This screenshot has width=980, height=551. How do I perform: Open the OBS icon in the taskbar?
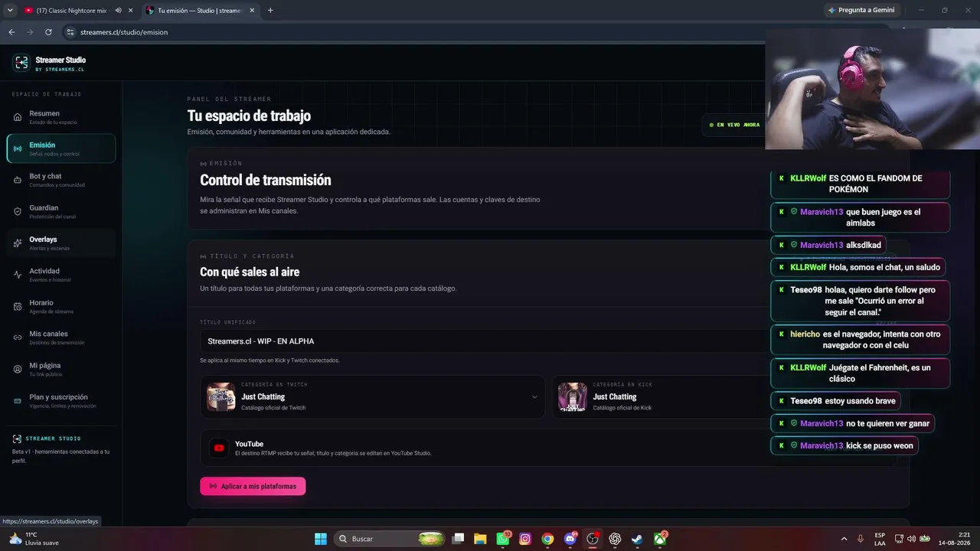click(x=593, y=539)
